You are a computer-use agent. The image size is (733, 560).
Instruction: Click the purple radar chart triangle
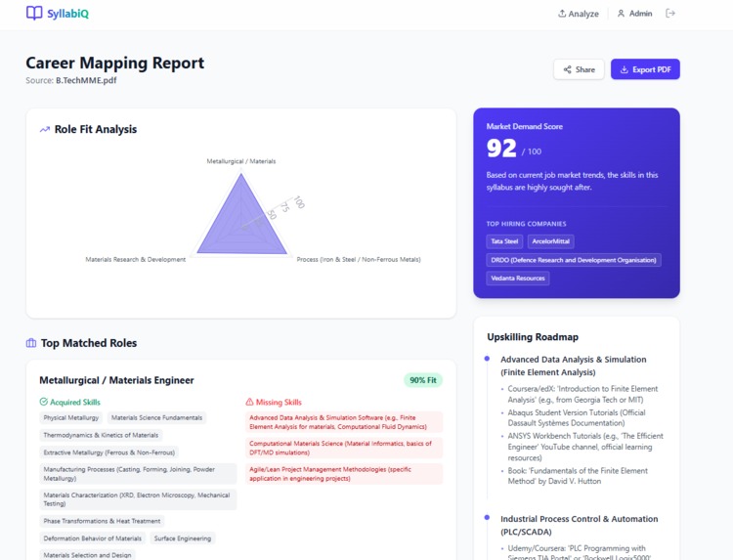coord(241,222)
